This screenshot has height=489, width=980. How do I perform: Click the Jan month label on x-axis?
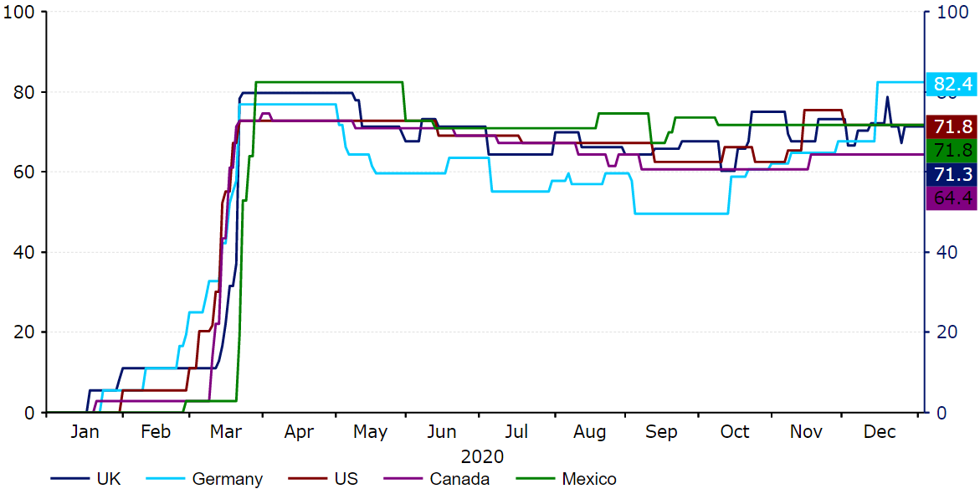point(85,432)
